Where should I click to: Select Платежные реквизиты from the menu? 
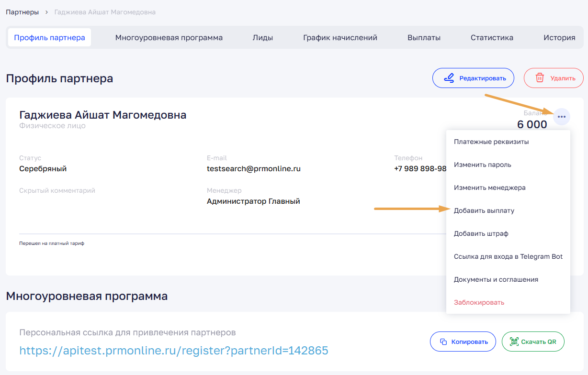(491, 142)
